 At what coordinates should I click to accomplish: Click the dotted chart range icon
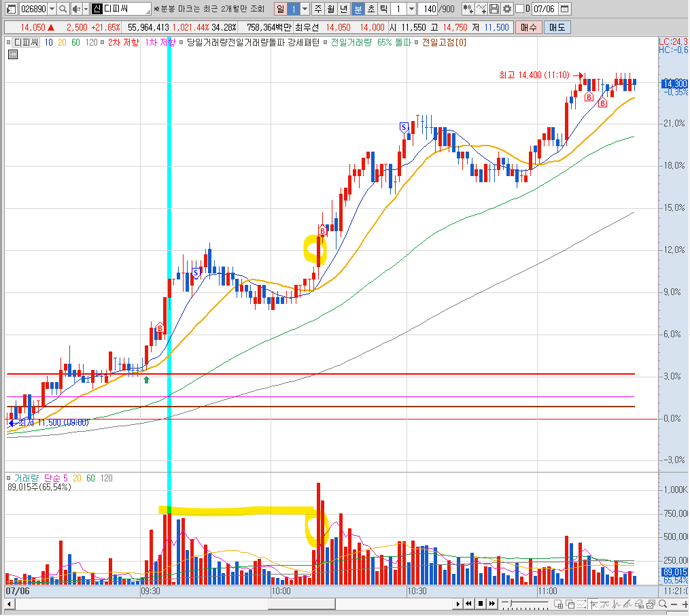[581, 604]
